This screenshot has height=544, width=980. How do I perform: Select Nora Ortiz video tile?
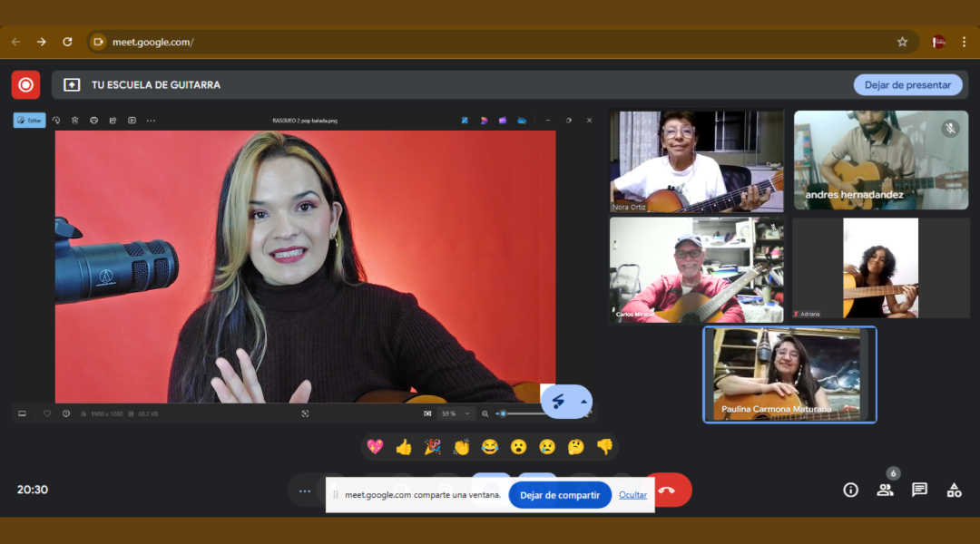696,161
